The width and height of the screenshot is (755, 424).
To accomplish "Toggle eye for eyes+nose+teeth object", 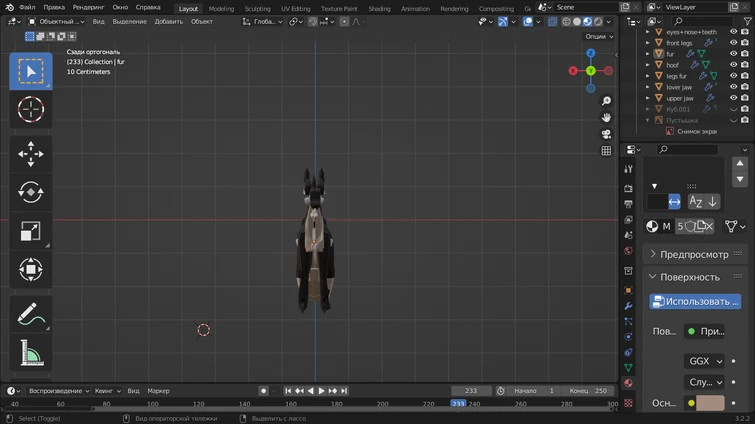I will click(733, 32).
